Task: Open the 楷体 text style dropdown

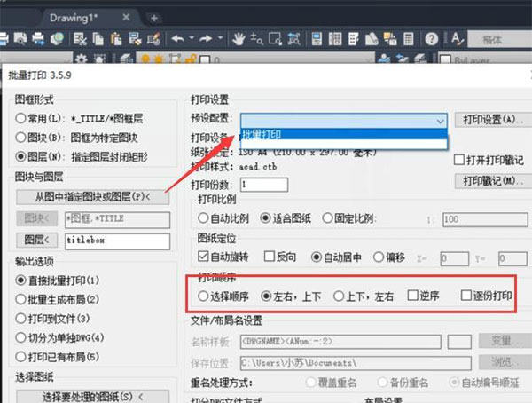Action: pyautogui.click(x=500, y=39)
